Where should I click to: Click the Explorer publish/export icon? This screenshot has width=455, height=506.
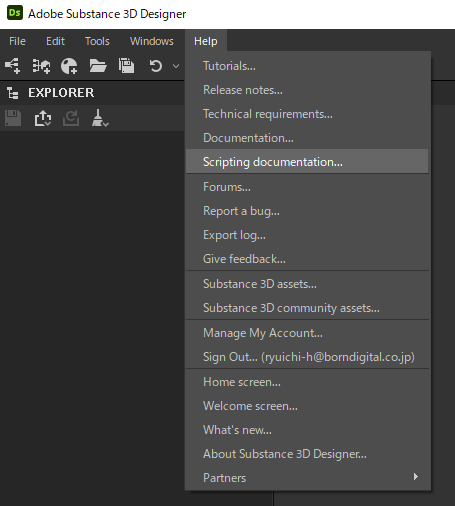pos(43,118)
